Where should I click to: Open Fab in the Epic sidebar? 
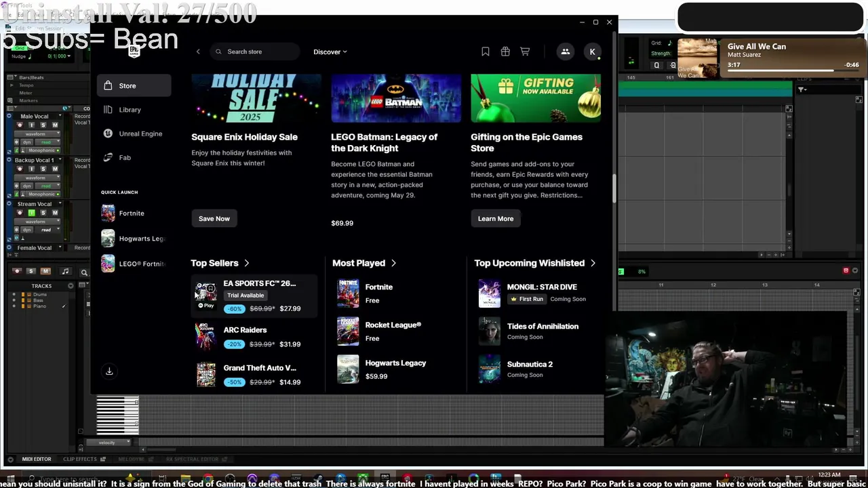point(134,157)
